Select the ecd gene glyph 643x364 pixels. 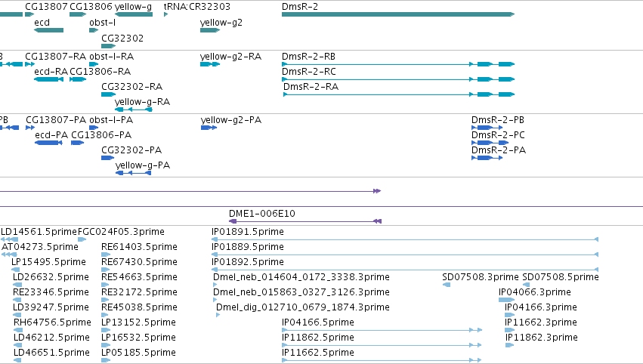48,30
